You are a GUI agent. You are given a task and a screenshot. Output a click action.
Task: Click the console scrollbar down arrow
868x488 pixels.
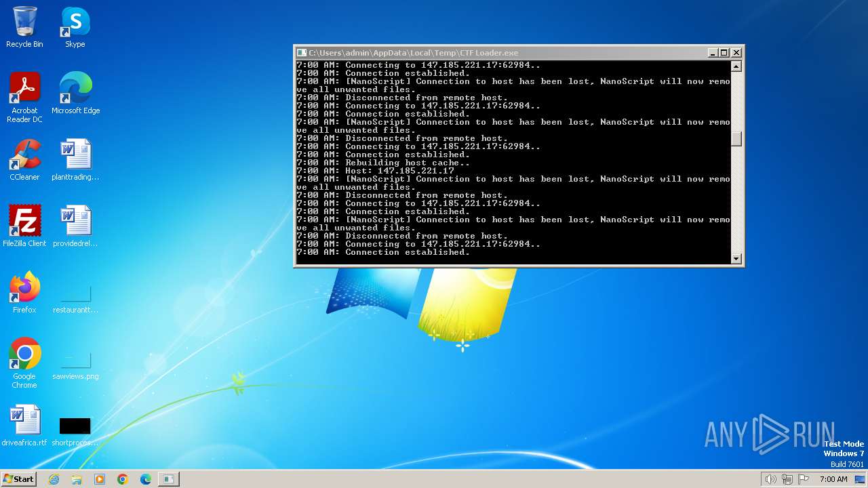point(736,258)
